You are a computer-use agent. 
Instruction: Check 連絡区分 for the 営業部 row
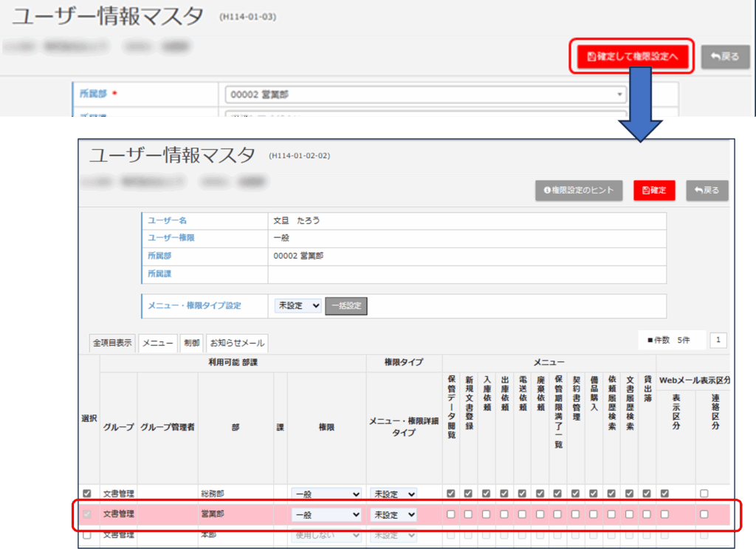(704, 514)
